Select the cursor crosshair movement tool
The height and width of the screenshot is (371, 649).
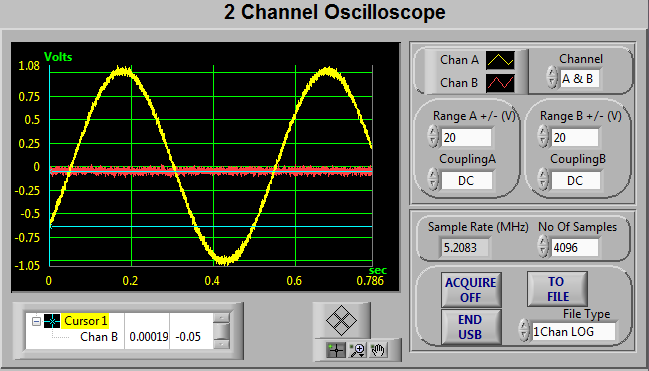coord(336,350)
